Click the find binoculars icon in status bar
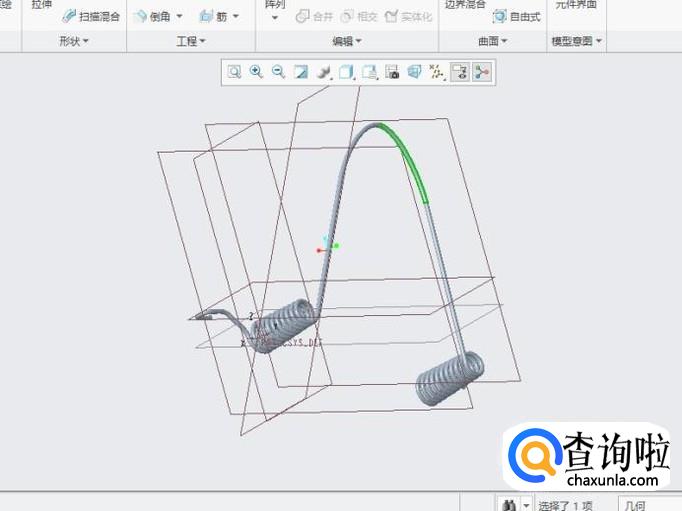 tap(508, 505)
